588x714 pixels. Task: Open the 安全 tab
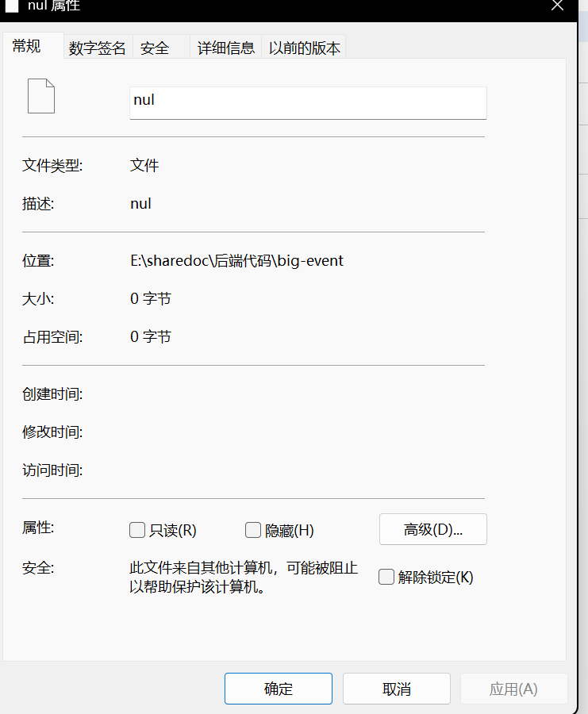(156, 48)
